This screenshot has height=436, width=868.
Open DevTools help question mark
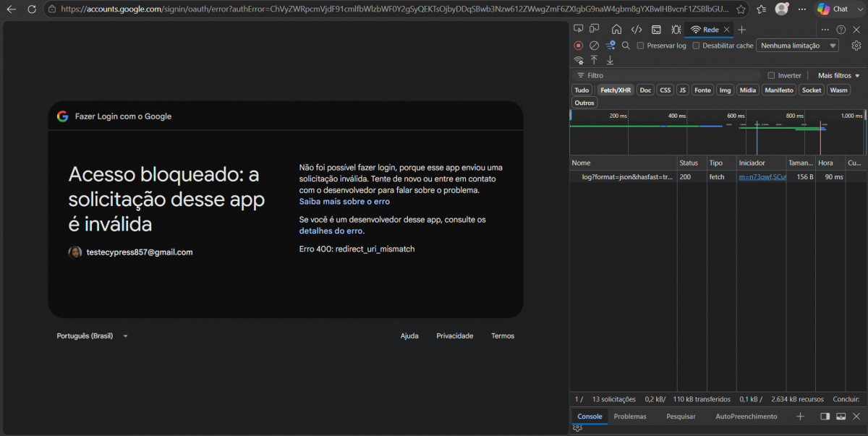click(841, 30)
